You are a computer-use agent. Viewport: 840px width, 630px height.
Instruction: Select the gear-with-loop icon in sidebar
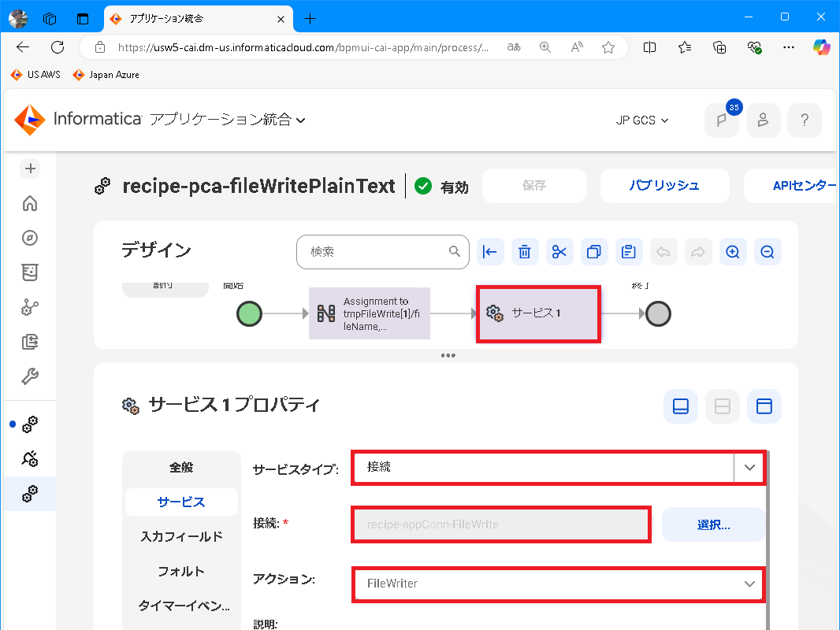30,458
